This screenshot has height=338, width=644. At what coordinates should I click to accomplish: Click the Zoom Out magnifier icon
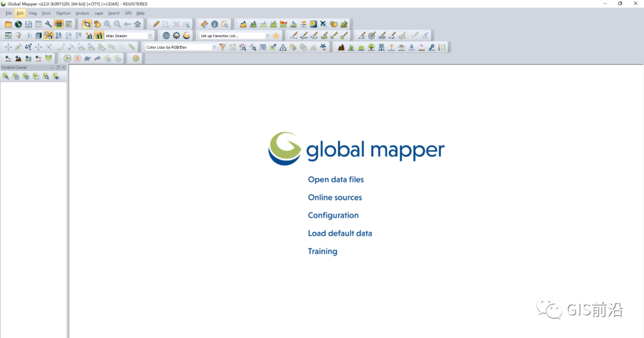pos(117,24)
